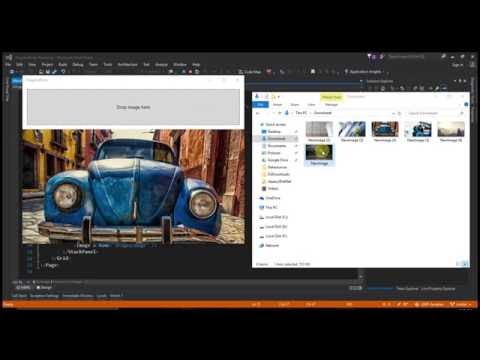
Task: Select Local Disk (D:) in Explorer pane
Action: point(276,227)
